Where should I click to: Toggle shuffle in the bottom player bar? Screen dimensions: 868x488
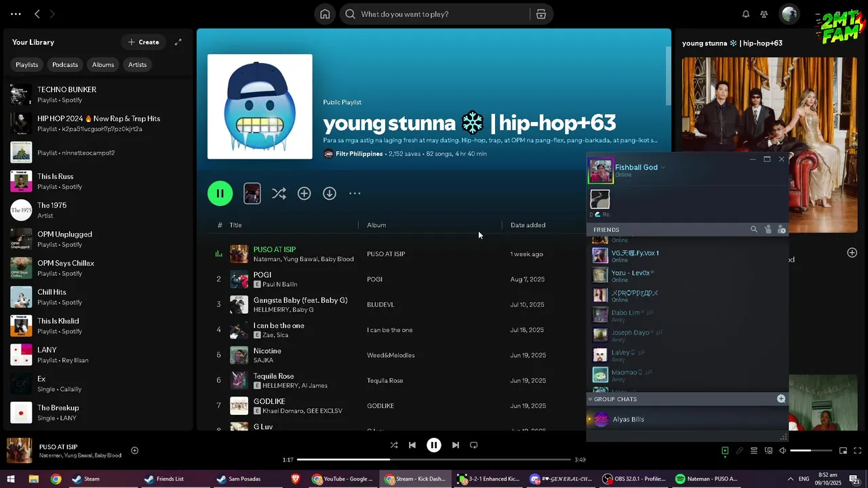tap(394, 445)
